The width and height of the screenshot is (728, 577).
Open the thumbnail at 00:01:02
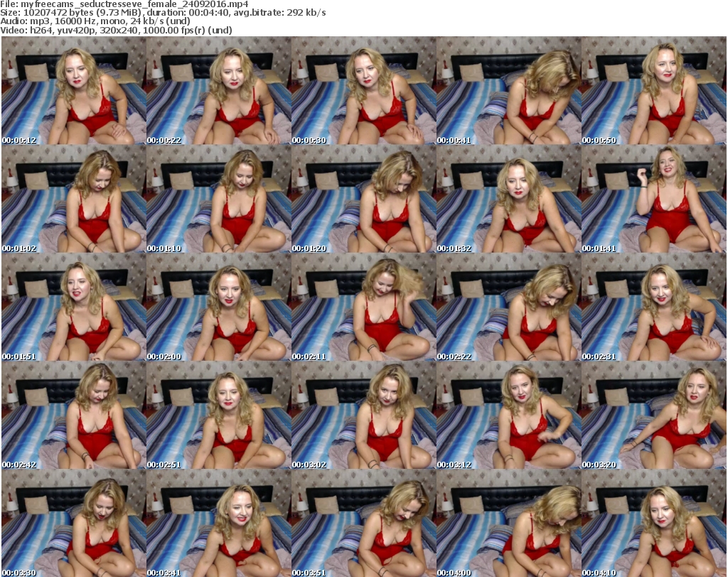[74, 198]
